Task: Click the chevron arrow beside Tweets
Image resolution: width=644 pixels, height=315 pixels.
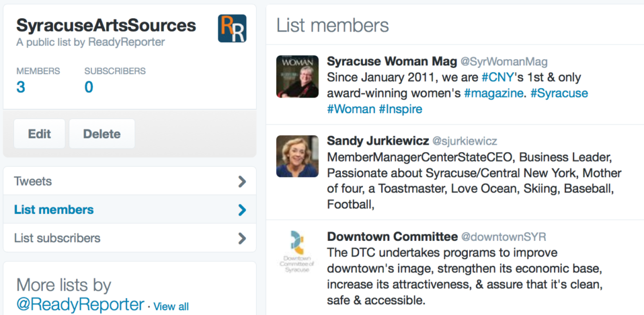Action: coord(242,182)
